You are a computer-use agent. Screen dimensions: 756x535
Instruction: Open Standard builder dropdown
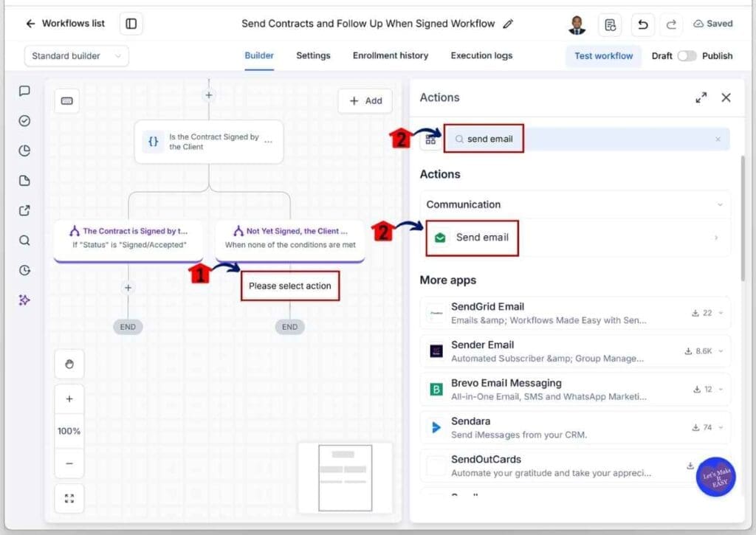coord(76,56)
